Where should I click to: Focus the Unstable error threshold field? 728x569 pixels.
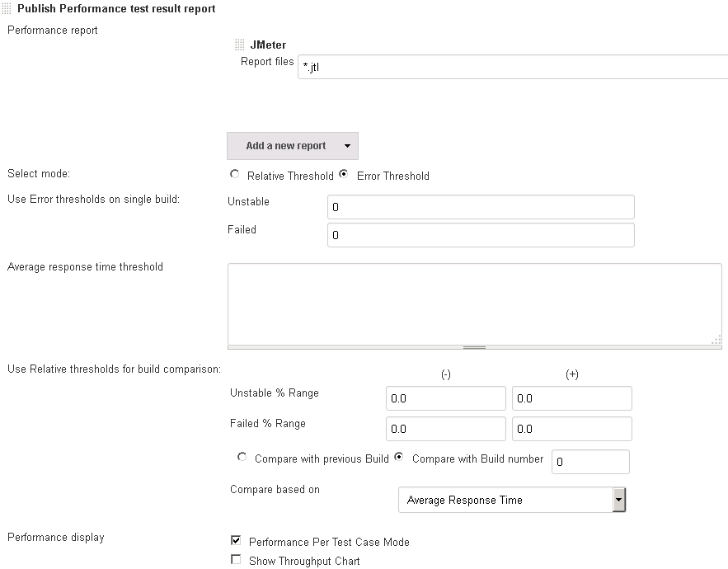pyautogui.click(x=481, y=207)
